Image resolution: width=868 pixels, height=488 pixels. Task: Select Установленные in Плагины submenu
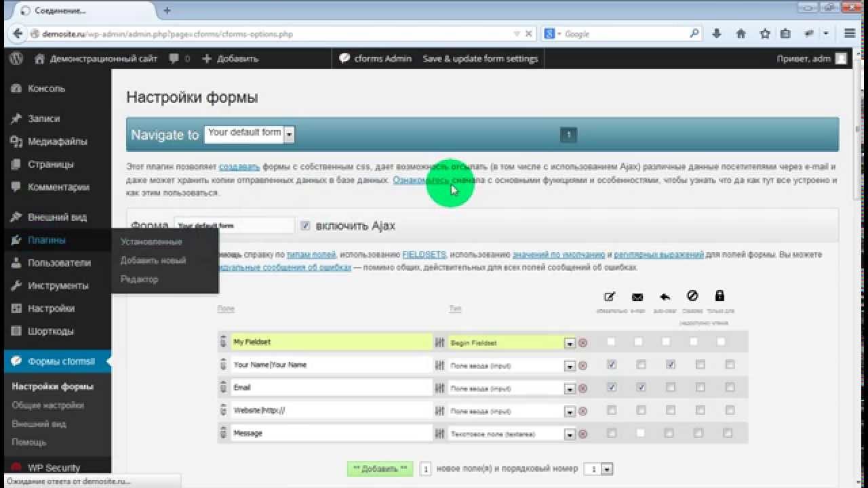click(151, 241)
